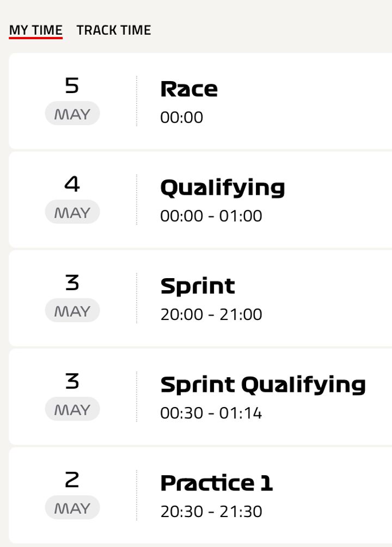Select Sprint Qualifying time 00:30 - 01:14
This screenshot has height=547, width=392.
coord(211,413)
